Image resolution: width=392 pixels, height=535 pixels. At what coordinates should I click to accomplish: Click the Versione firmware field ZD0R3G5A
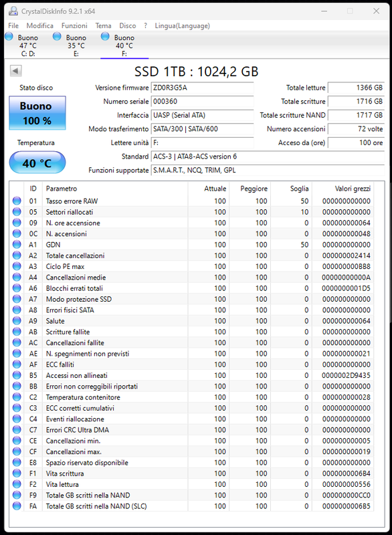pyautogui.click(x=202, y=88)
